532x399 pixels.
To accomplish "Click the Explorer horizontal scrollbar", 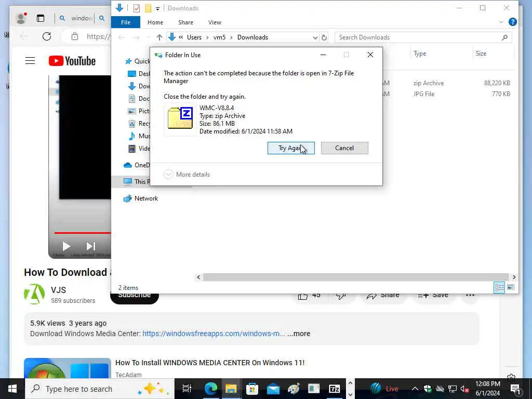I will click(355, 277).
